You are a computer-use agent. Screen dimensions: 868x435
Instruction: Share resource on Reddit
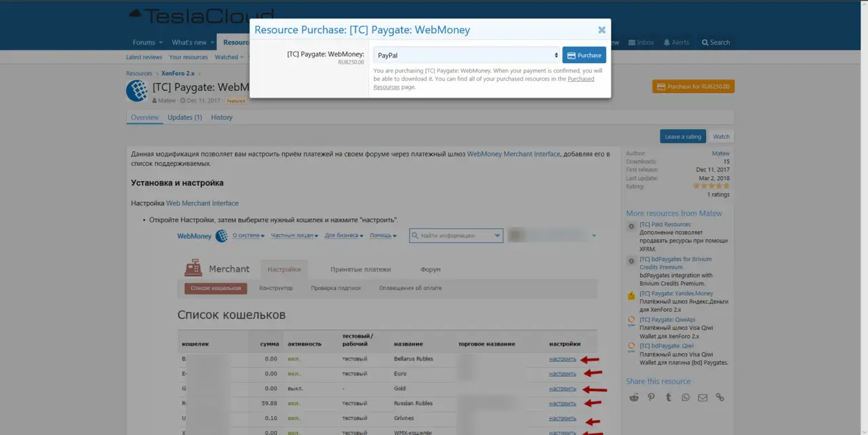coord(634,397)
